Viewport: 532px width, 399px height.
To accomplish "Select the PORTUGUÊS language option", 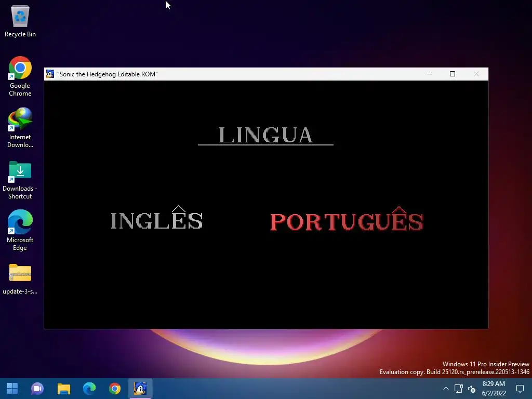I will (347, 219).
